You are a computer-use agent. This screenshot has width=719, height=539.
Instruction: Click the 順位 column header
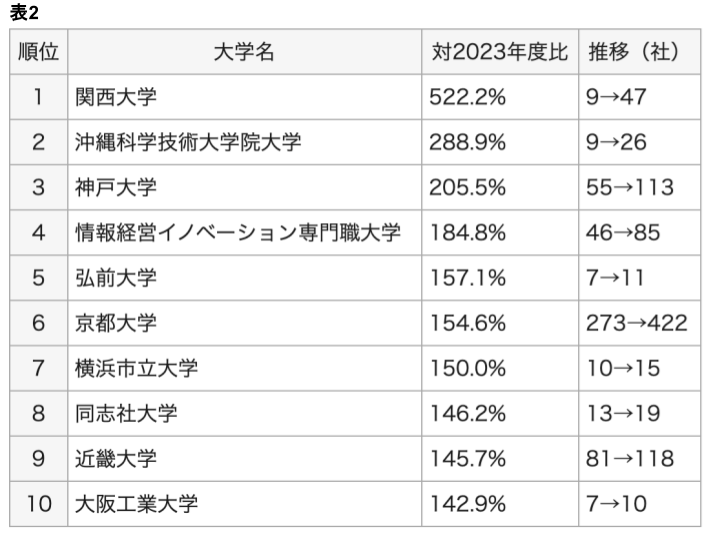coord(38,51)
